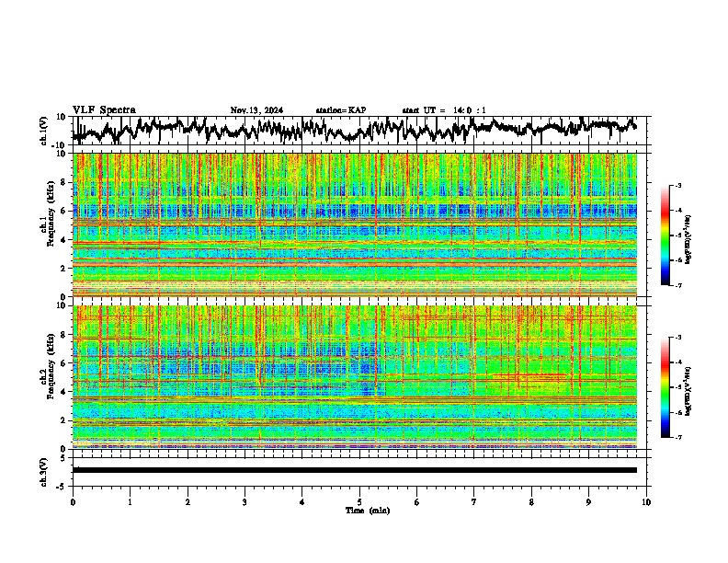Viewport: 728px width, 563px height.
Task: Click the time axis tick label "10"
Action: [x=646, y=502]
